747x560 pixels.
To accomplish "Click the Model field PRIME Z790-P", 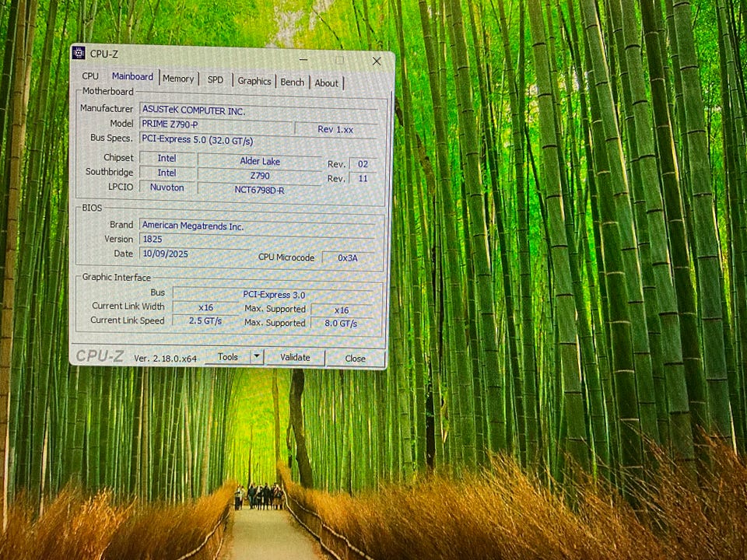I will [x=216, y=124].
